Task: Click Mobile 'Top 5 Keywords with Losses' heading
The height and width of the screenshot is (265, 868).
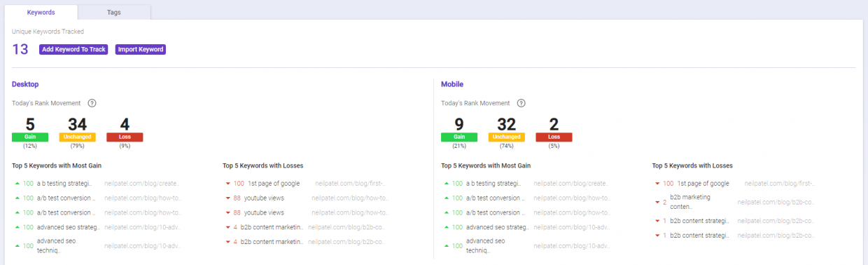Action: click(692, 166)
